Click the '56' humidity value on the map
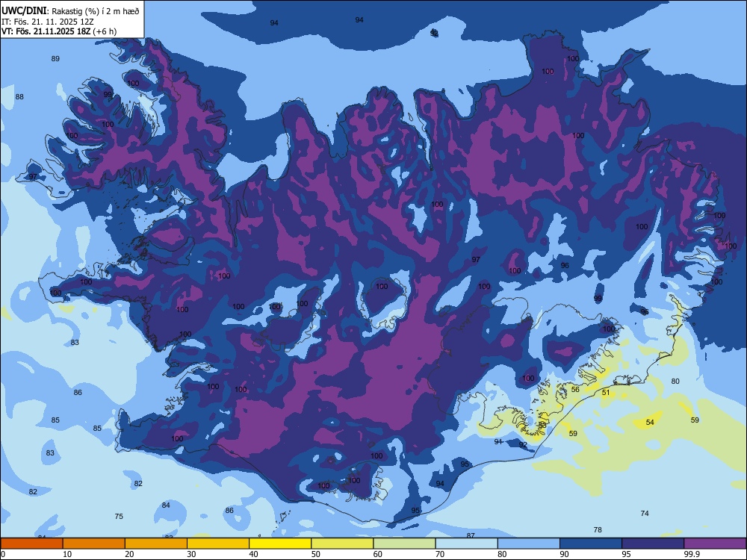Viewport: 747px width, 560px height. click(x=575, y=390)
